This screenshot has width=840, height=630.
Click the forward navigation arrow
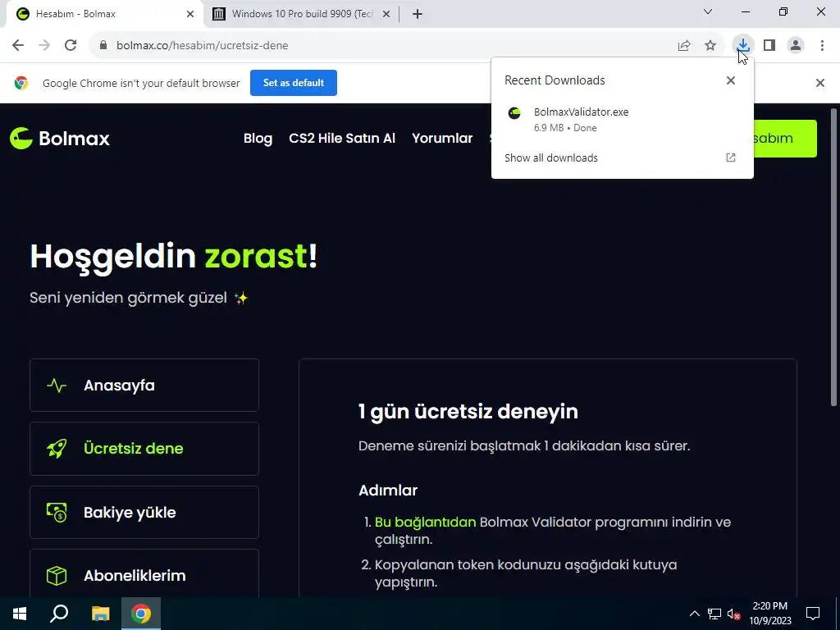pyautogui.click(x=44, y=46)
